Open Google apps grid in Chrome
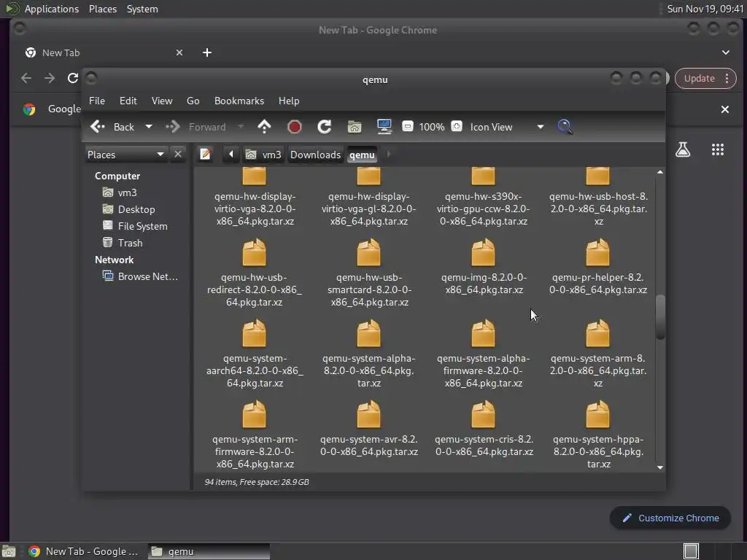 718,149
